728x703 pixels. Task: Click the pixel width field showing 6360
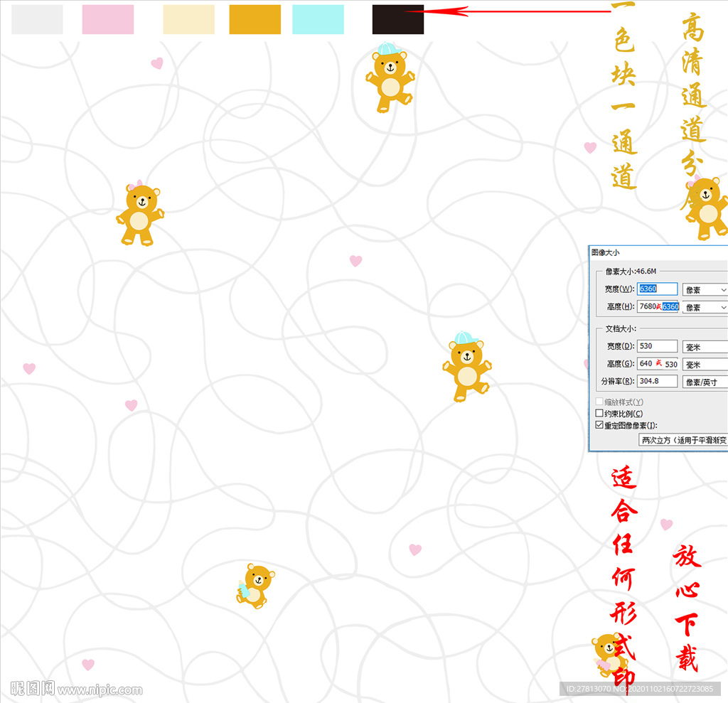(x=657, y=289)
